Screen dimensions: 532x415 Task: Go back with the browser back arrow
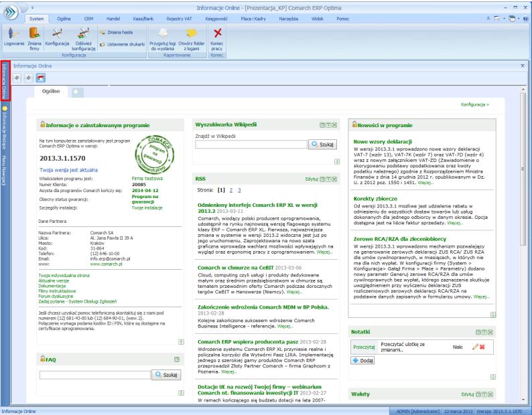tap(17, 78)
